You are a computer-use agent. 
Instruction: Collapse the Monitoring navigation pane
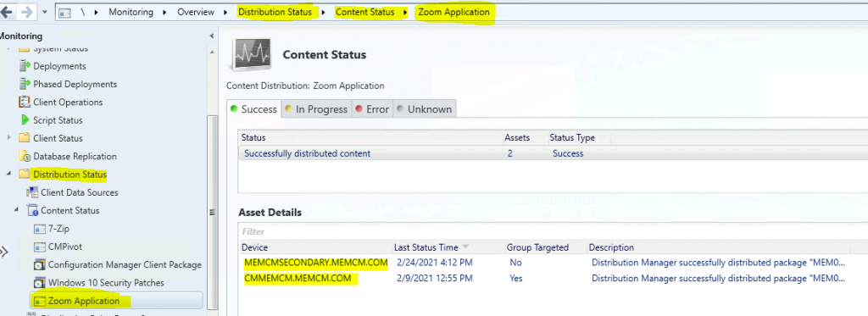(211, 36)
